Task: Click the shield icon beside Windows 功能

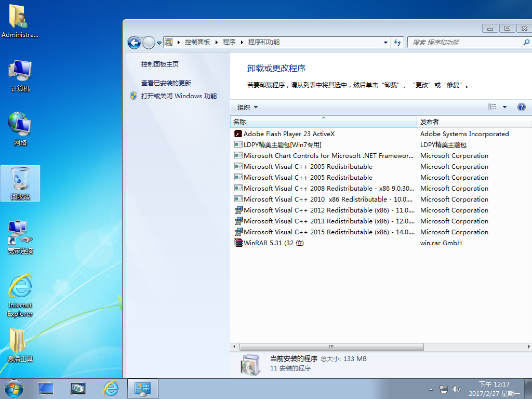Action: tap(134, 96)
